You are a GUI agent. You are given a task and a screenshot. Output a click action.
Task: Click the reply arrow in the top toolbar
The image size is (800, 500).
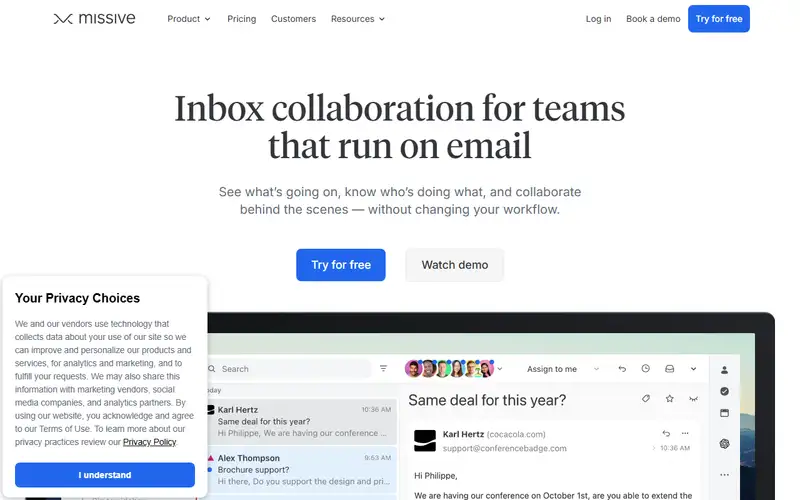tap(622, 369)
